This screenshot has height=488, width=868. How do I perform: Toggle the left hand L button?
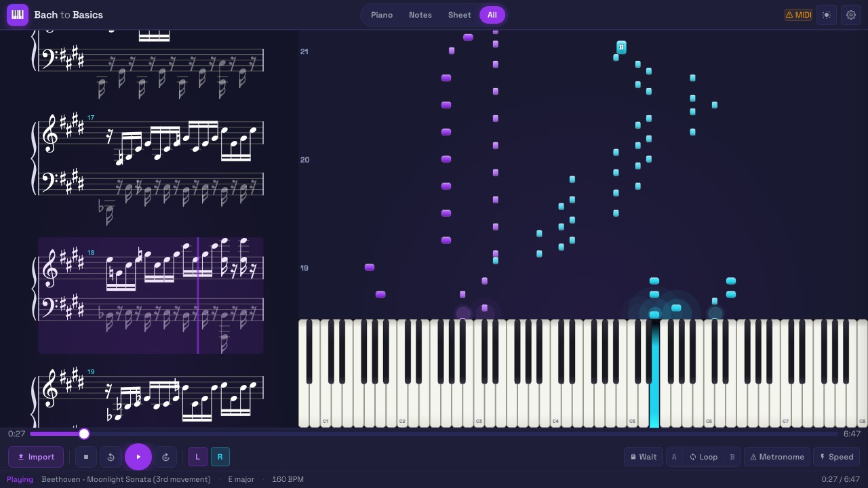click(x=198, y=457)
